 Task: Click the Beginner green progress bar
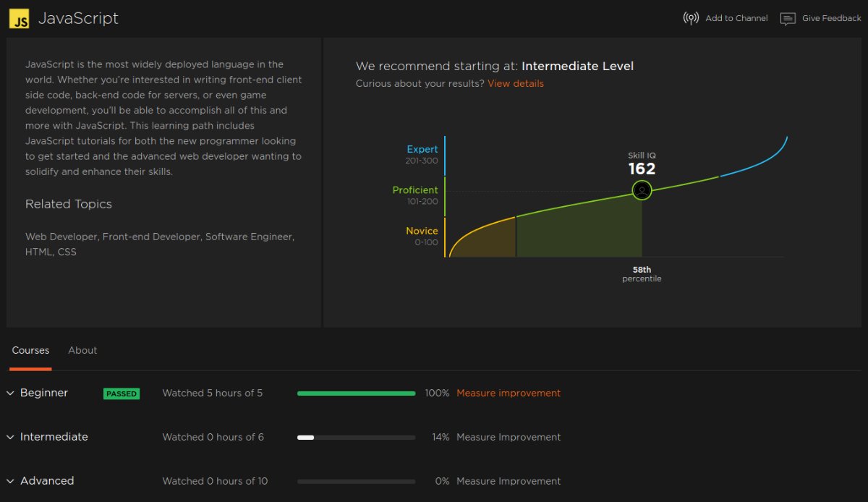[356, 393]
